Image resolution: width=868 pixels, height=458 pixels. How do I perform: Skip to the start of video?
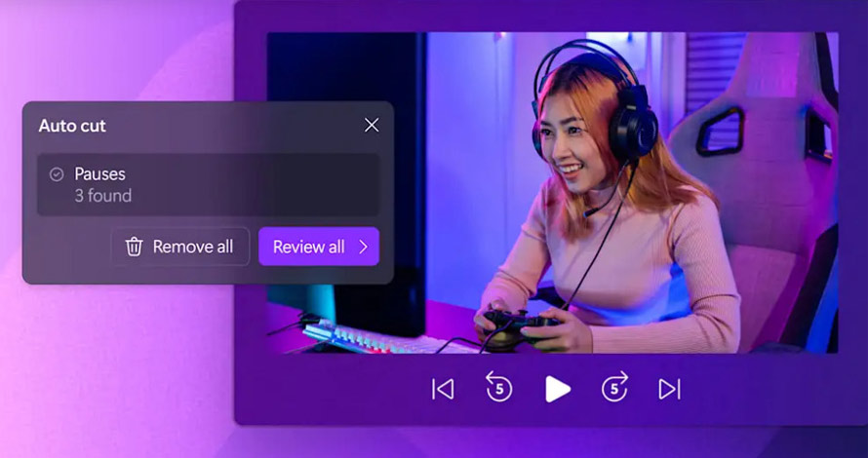point(443,390)
